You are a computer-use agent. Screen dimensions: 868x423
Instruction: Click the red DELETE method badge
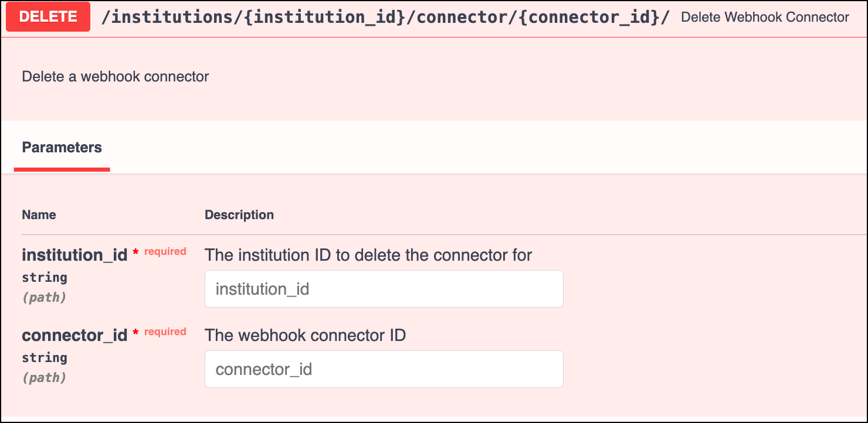click(48, 17)
